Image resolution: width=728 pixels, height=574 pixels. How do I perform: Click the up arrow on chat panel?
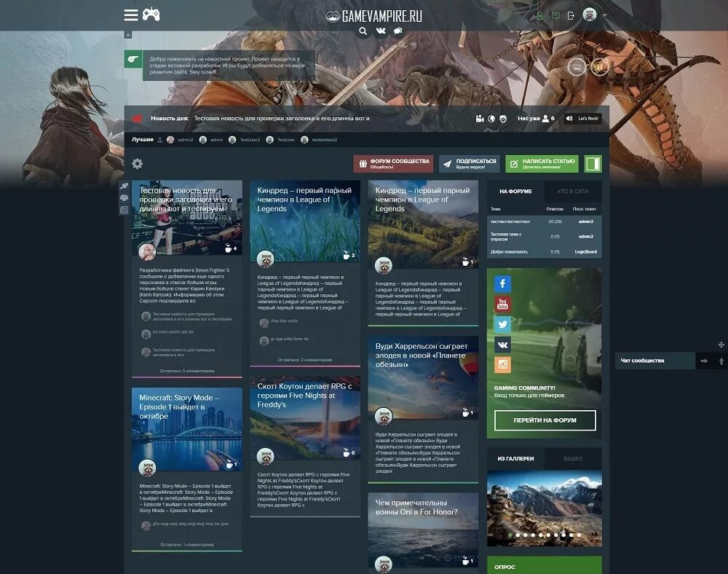721,361
